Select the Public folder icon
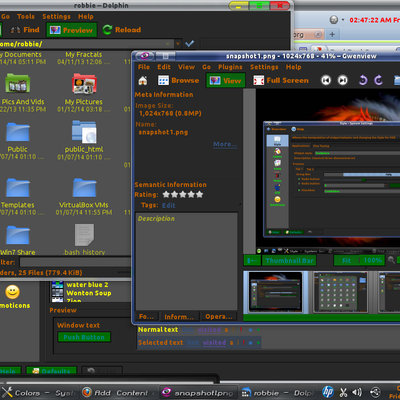400x400 pixels. coord(18,132)
